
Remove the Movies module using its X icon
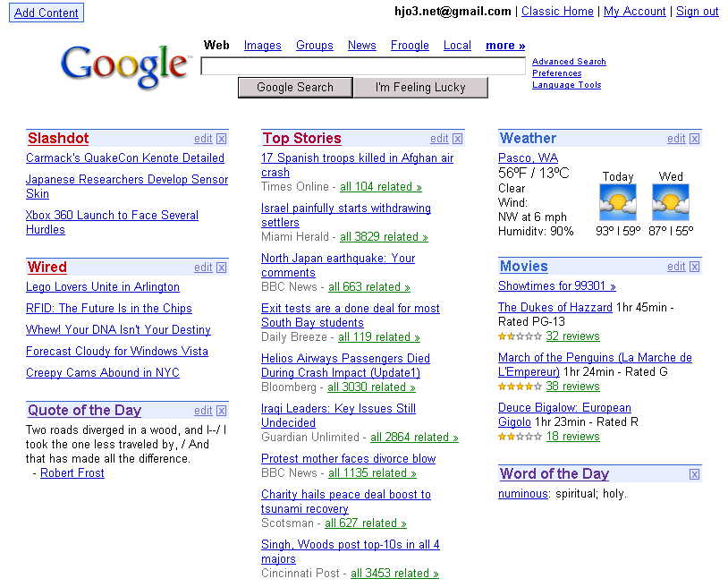click(694, 267)
